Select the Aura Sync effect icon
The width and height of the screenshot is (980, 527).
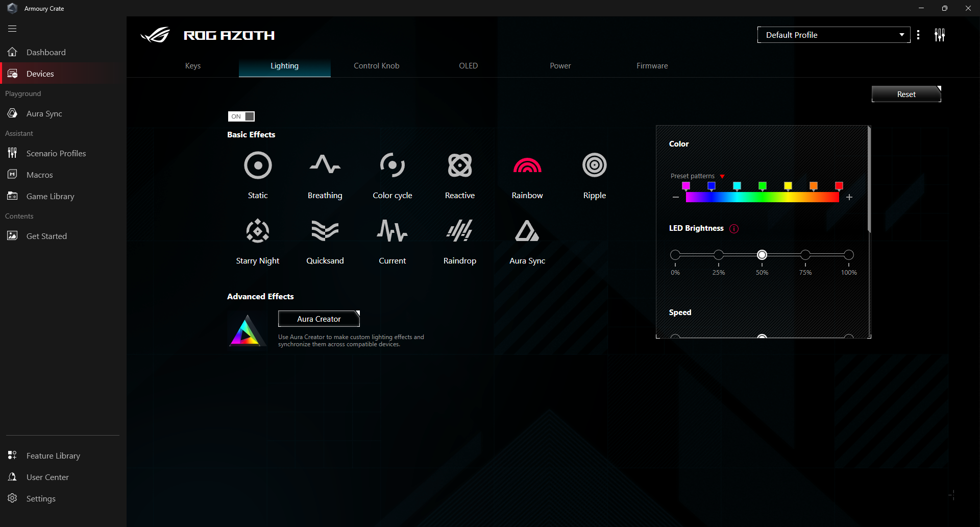(527, 230)
